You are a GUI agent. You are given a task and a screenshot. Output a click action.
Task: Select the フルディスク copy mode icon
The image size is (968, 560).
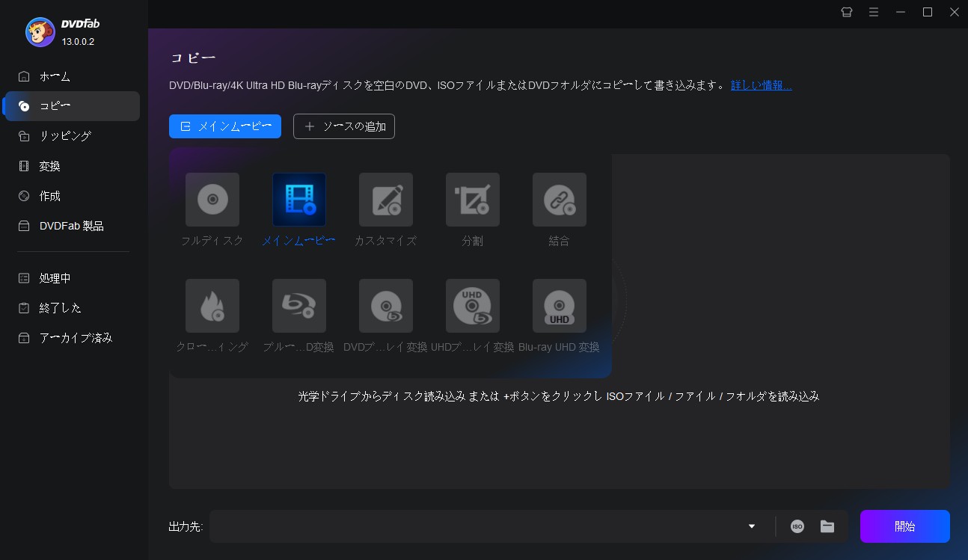[x=212, y=200]
